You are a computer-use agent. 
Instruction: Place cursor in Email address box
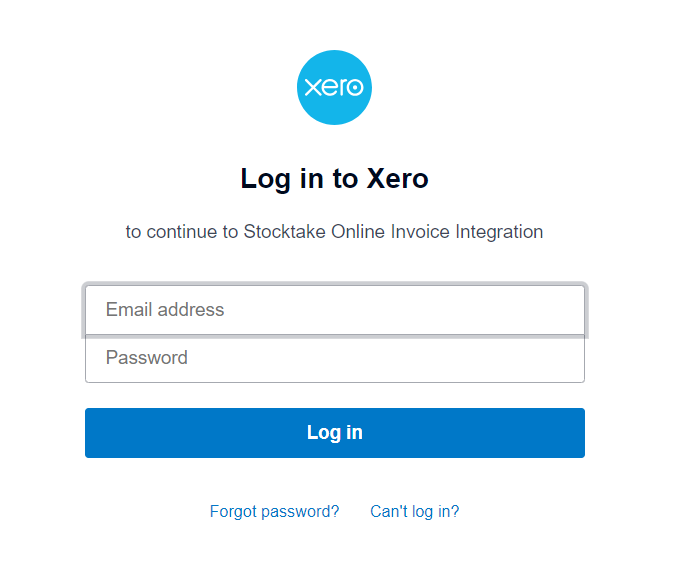pyautogui.click(x=334, y=310)
